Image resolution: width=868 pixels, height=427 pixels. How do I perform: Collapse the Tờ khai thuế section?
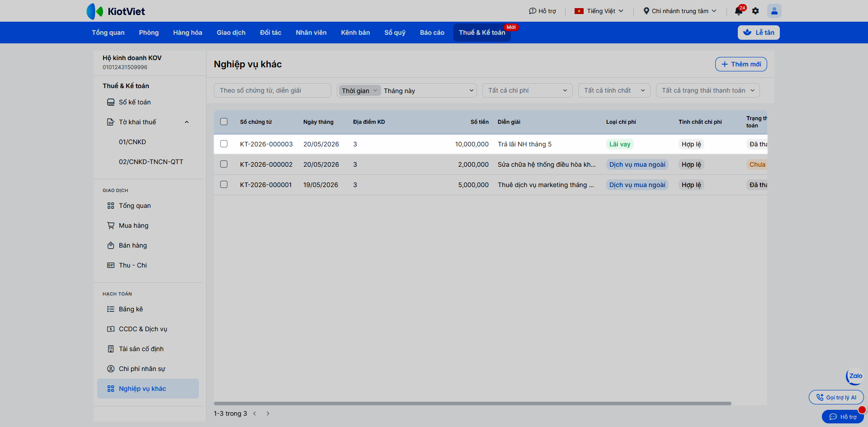tap(187, 122)
